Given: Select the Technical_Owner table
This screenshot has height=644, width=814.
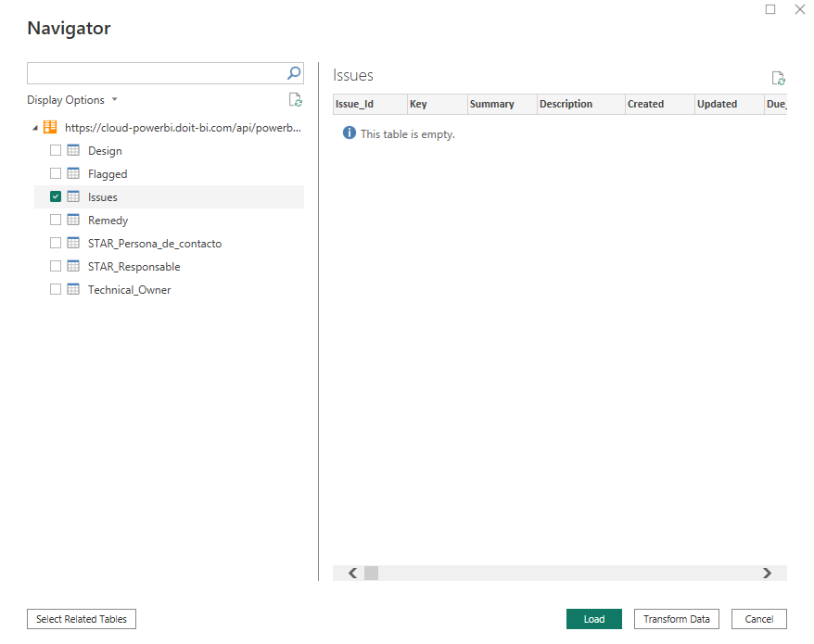Looking at the screenshot, I should click(129, 289).
